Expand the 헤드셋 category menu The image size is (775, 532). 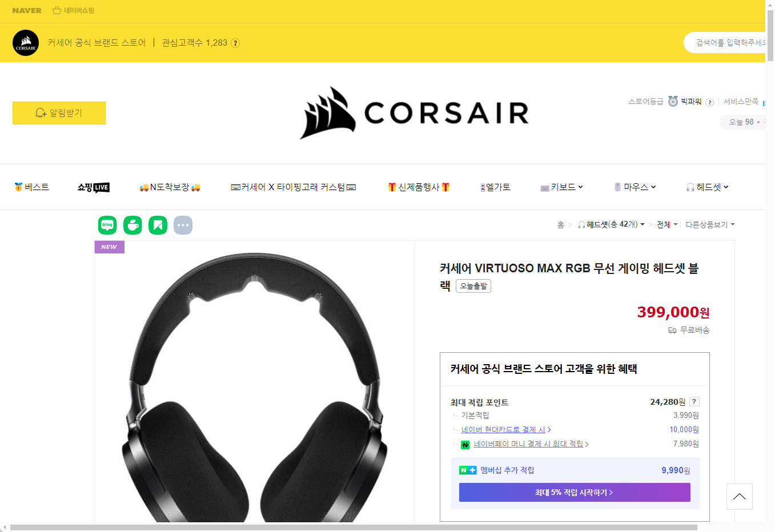(x=708, y=187)
